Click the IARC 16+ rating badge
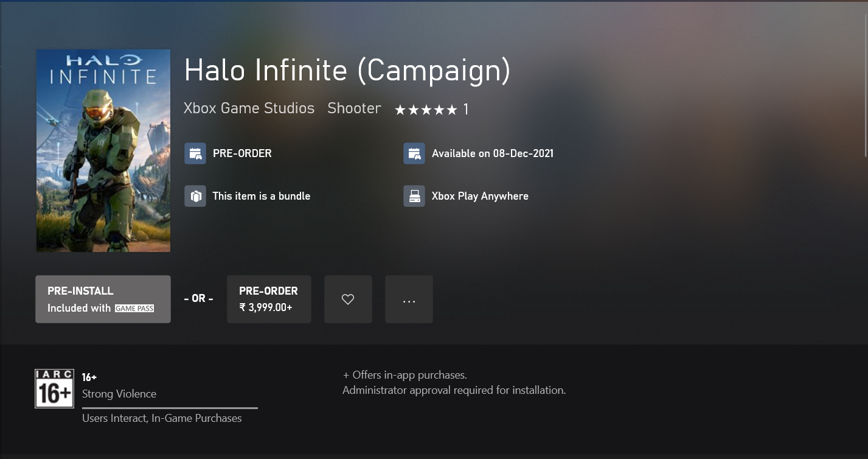 coord(54,388)
